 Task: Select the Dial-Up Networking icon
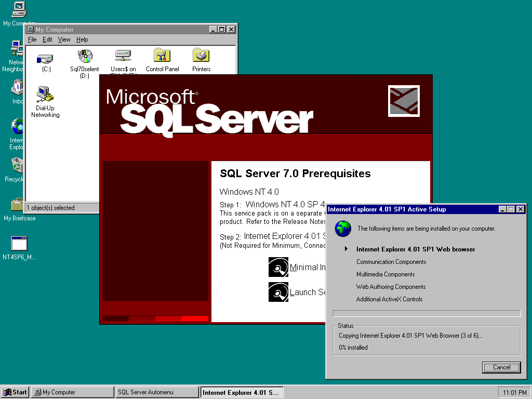click(x=45, y=94)
